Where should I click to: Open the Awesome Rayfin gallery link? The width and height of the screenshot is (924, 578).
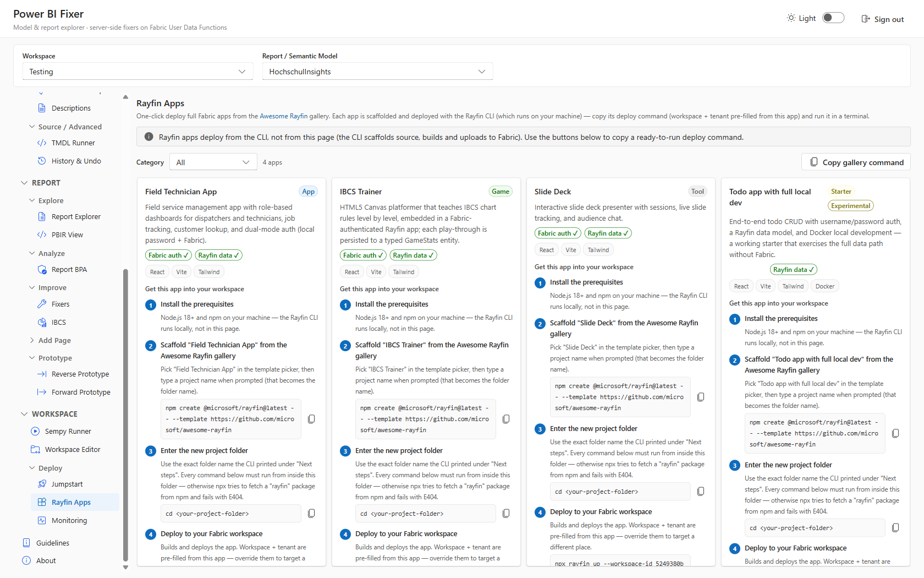coord(283,116)
